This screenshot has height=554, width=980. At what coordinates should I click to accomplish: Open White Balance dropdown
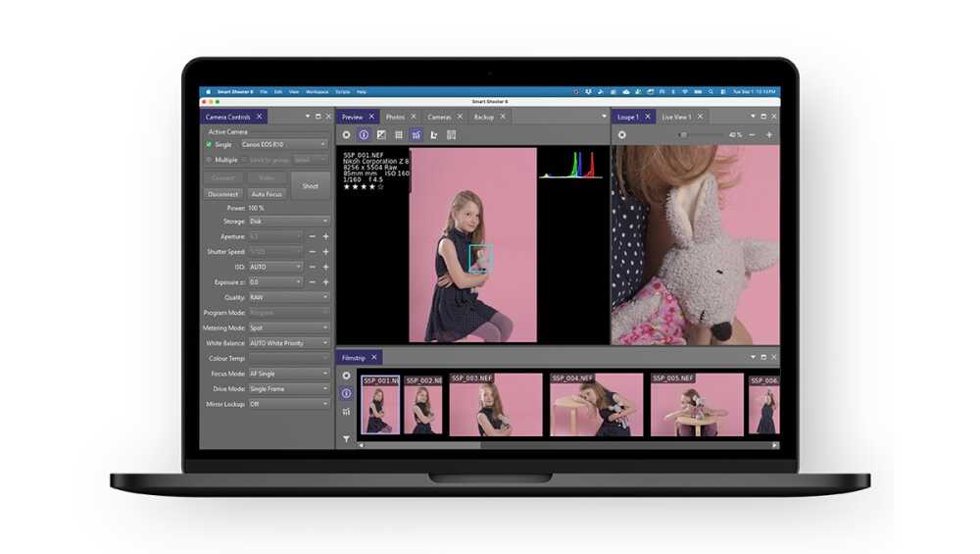pyautogui.click(x=288, y=343)
